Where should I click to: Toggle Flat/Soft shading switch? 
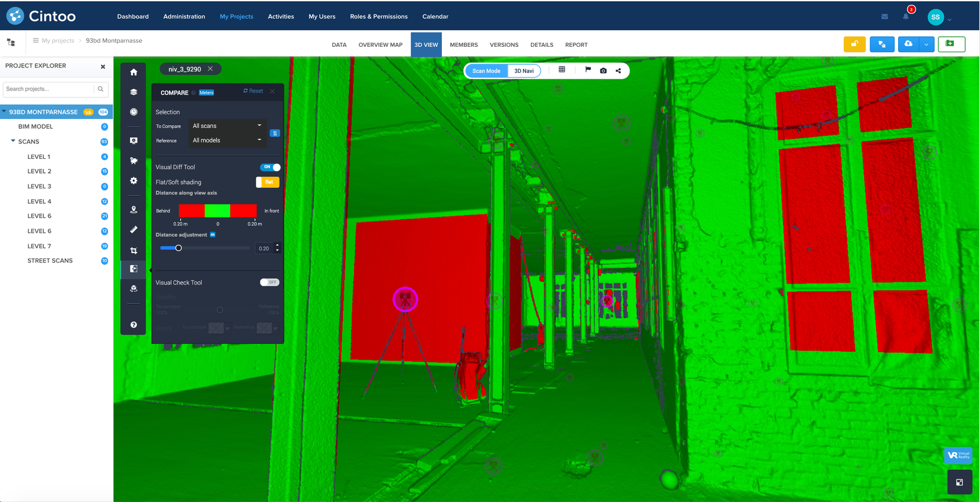(x=268, y=182)
